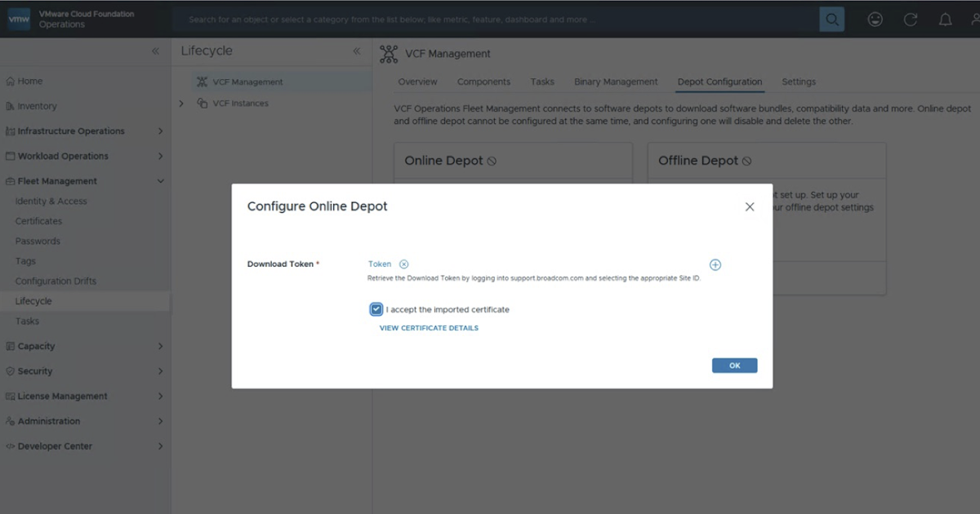Open the Tasks tab in VCF Management

pos(542,82)
